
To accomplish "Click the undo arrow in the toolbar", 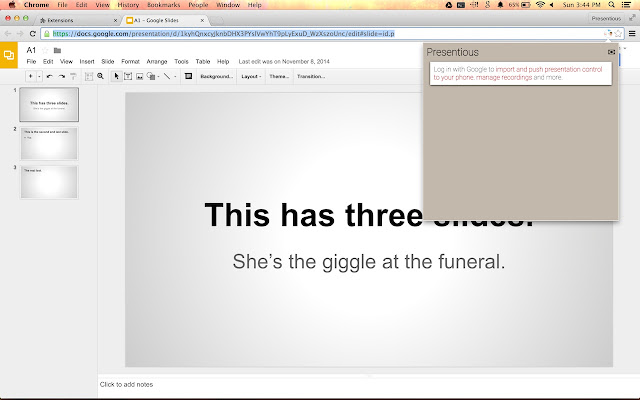I will coord(49,76).
